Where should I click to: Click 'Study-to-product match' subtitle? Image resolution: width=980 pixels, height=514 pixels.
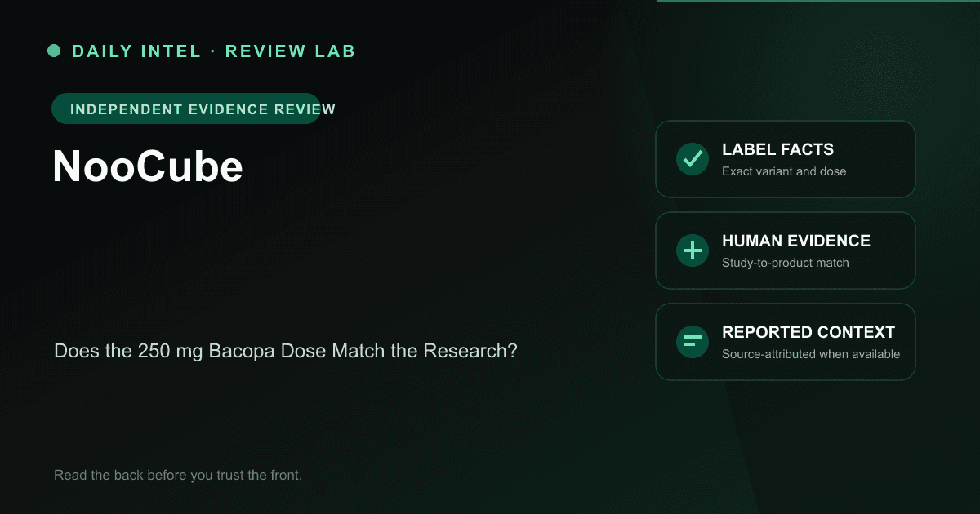(786, 264)
